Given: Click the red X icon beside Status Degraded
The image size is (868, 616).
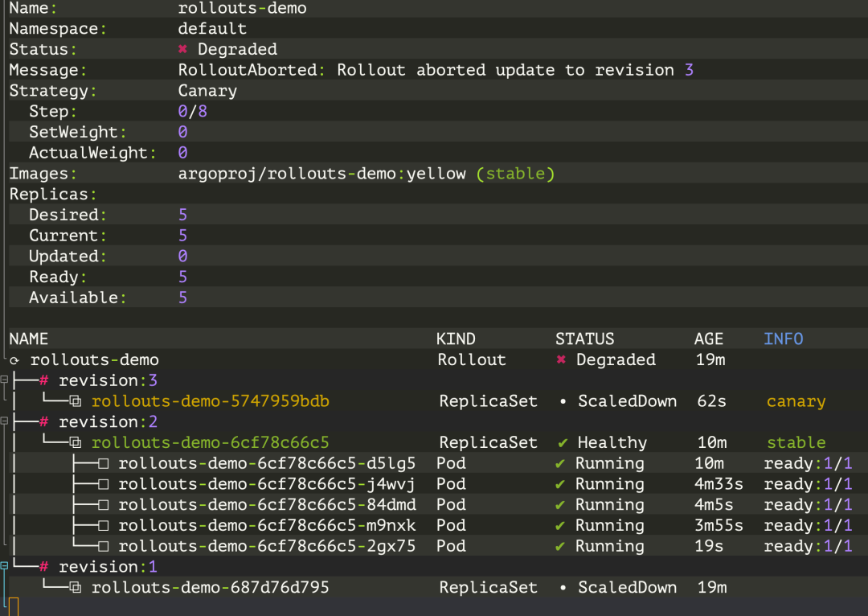Looking at the screenshot, I should click(x=182, y=49).
